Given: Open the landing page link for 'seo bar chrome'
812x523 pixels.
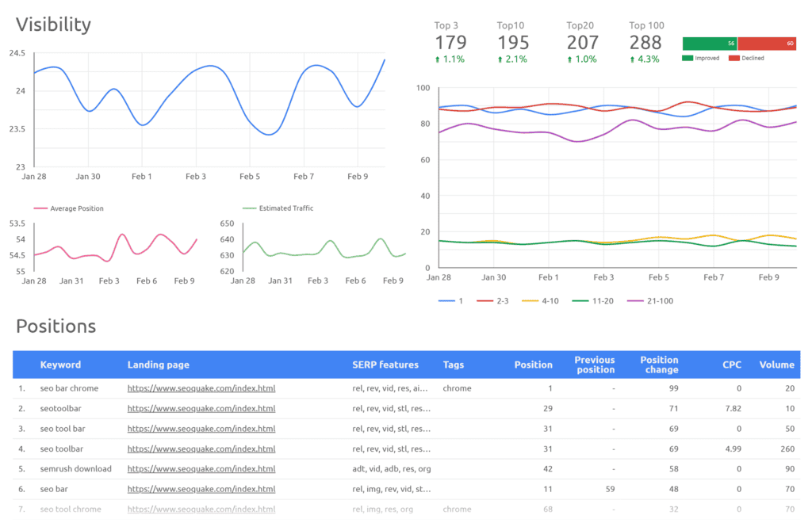Looking at the screenshot, I should [x=201, y=388].
